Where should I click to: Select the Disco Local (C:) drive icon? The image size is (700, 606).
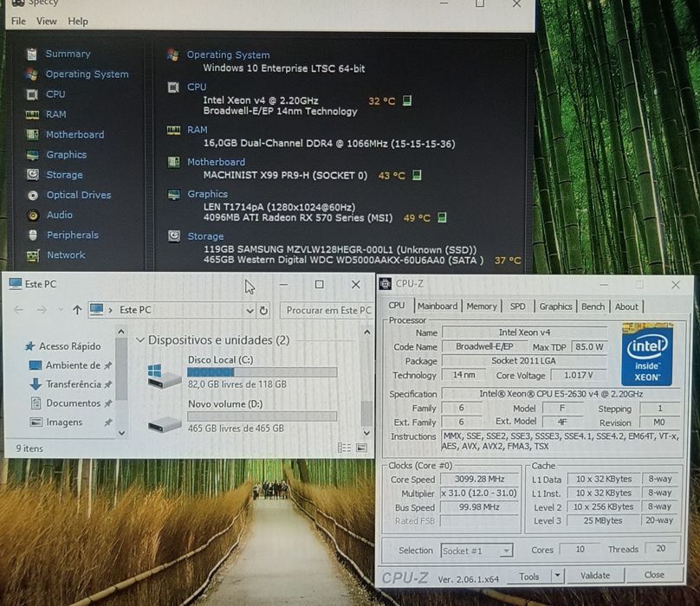(x=165, y=376)
